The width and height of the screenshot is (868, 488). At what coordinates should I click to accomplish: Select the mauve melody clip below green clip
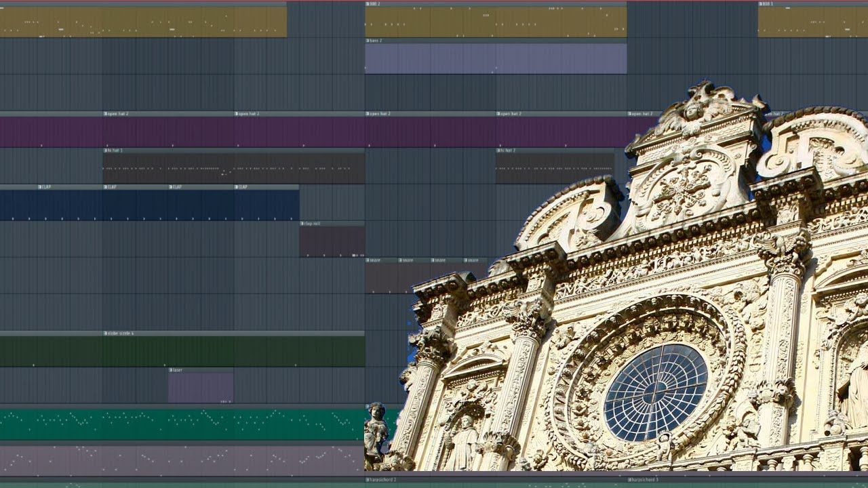[182, 461]
